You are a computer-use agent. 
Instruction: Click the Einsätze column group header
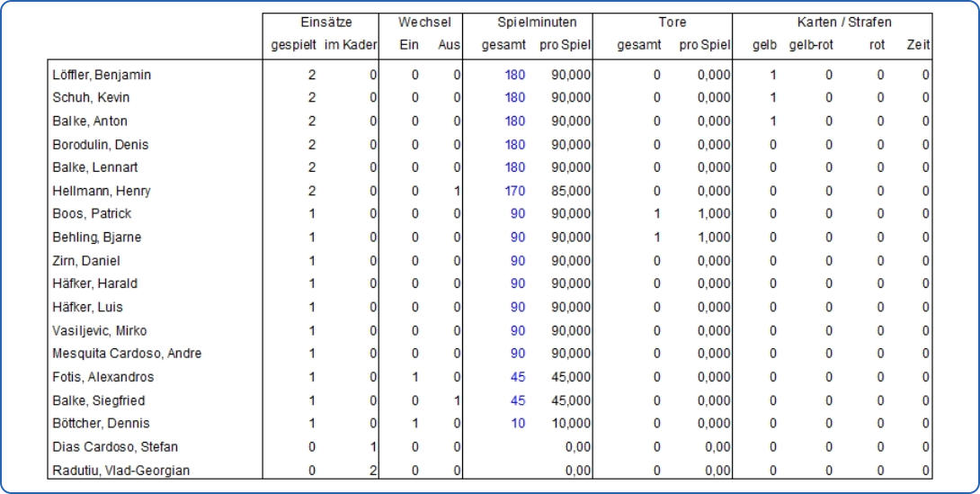(x=326, y=22)
